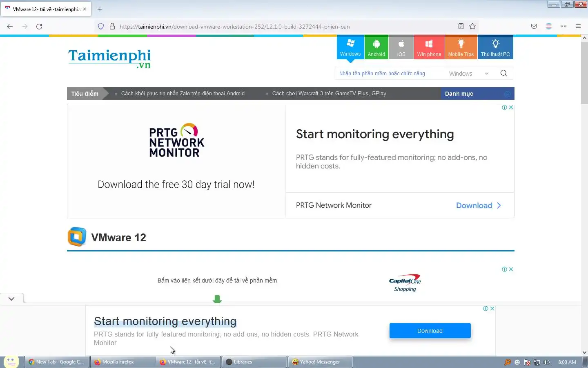The height and width of the screenshot is (368, 588).
Task: Open Libraries window from taskbar
Action: (x=254, y=362)
